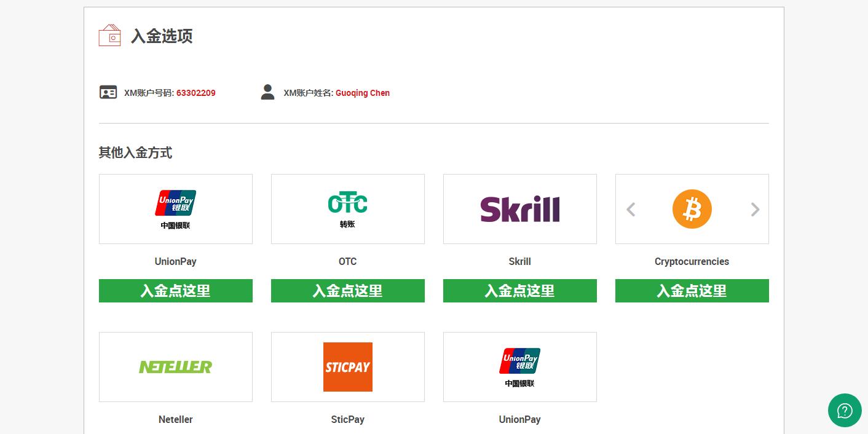868x434 pixels.
Task: Click the account holder person icon
Action: coord(267,92)
